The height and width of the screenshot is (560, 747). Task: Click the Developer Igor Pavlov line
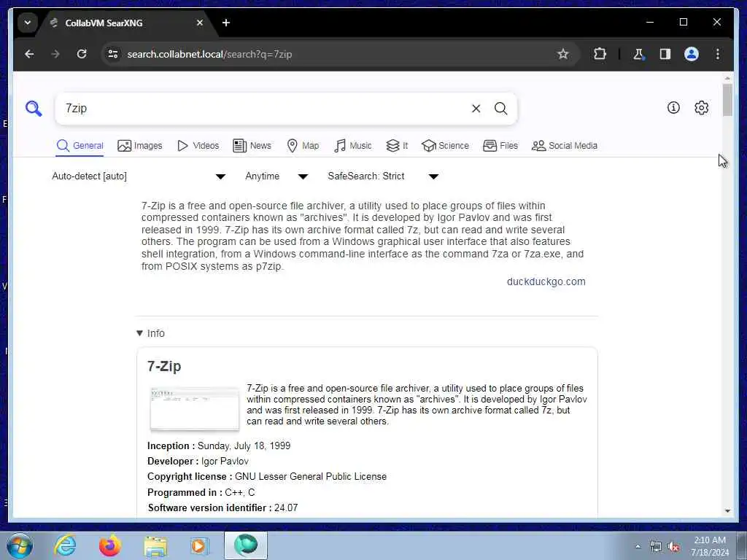[x=198, y=461]
